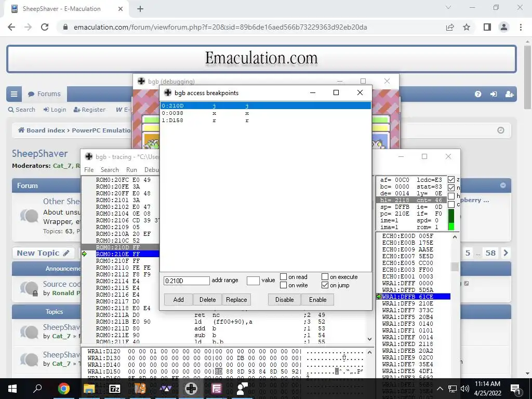The width and height of the screenshot is (532, 399).
Task: Click the Enable breakpoint button
Action: (x=317, y=300)
